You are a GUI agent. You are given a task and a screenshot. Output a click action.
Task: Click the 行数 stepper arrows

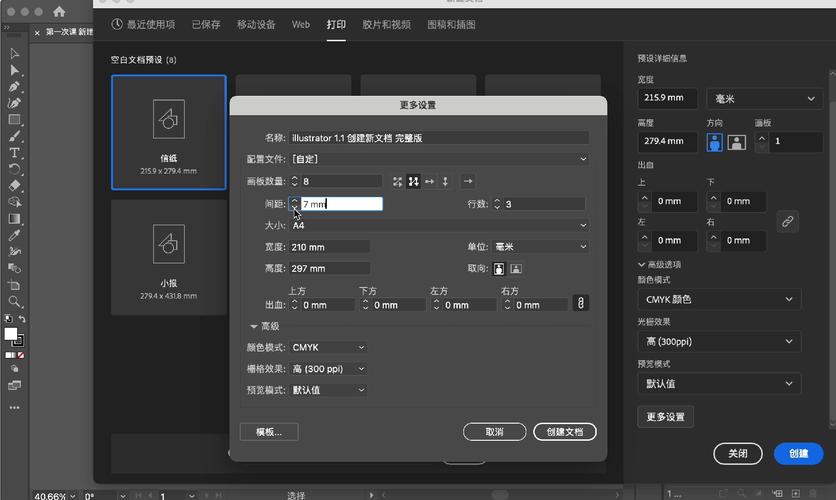(x=497, y=204)
